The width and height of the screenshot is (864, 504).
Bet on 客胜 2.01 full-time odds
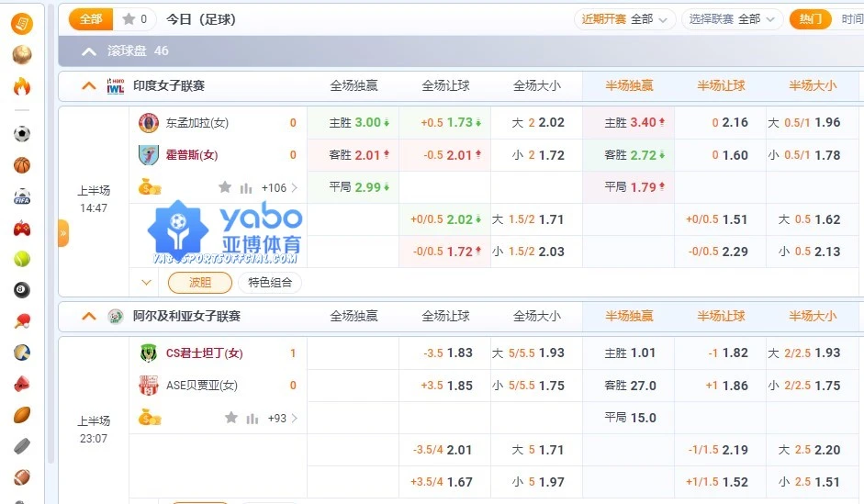(353, 155)
